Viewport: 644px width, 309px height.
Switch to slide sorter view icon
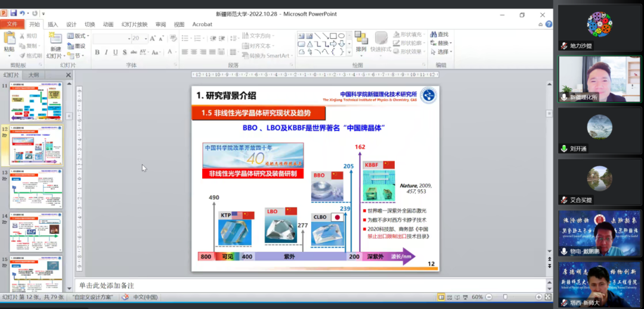tap(450, 297)
